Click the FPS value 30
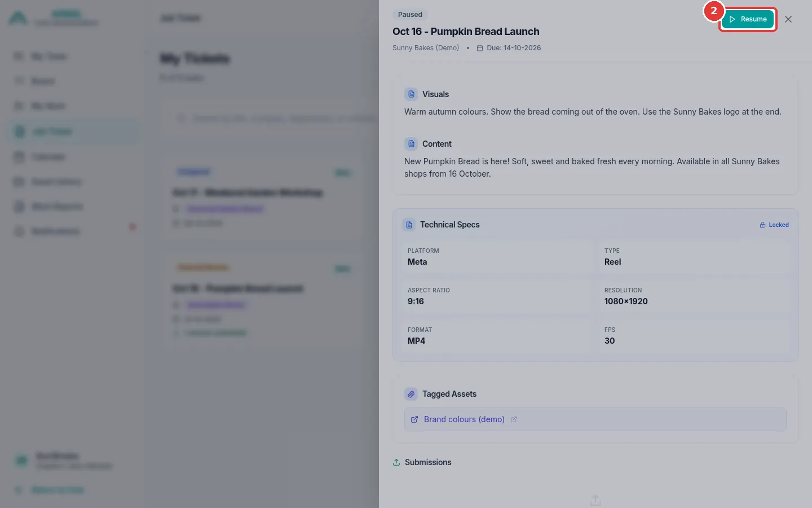The image size is (812, 508). click(610, 341)
